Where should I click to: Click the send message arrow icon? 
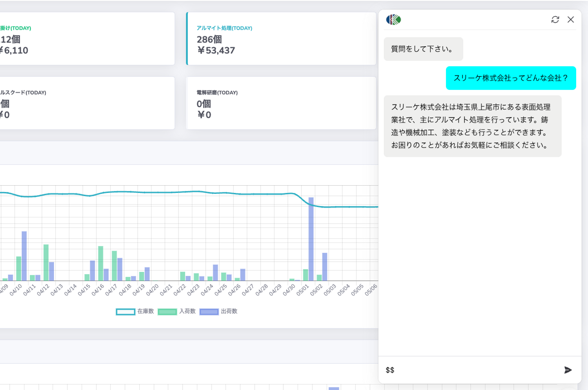click(568, 370)
